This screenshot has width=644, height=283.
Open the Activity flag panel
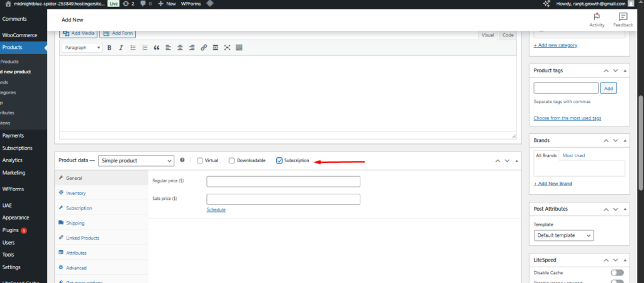click(597, 19)
